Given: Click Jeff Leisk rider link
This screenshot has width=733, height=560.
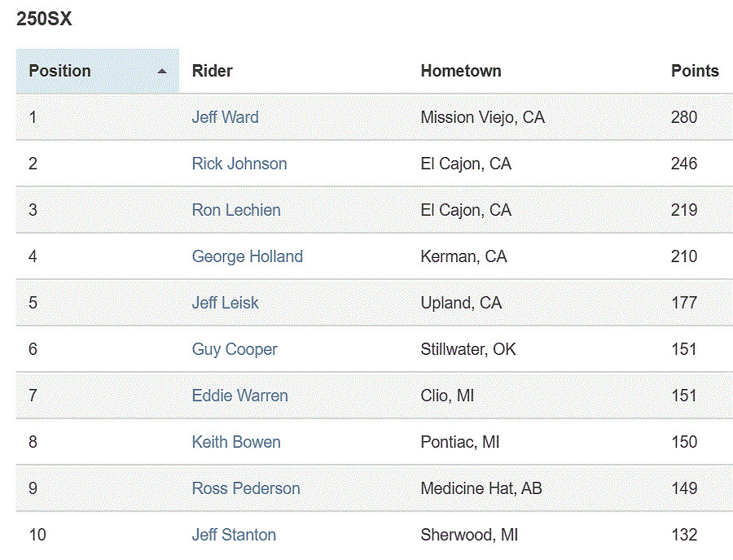Looking at the screenshot, I should (x=225, y=303).
